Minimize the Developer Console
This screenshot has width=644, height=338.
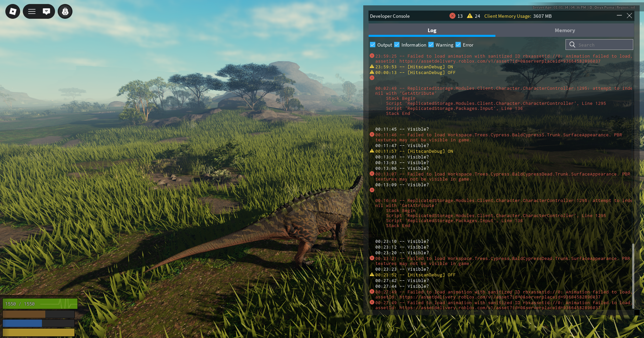[x=619, y=15]
